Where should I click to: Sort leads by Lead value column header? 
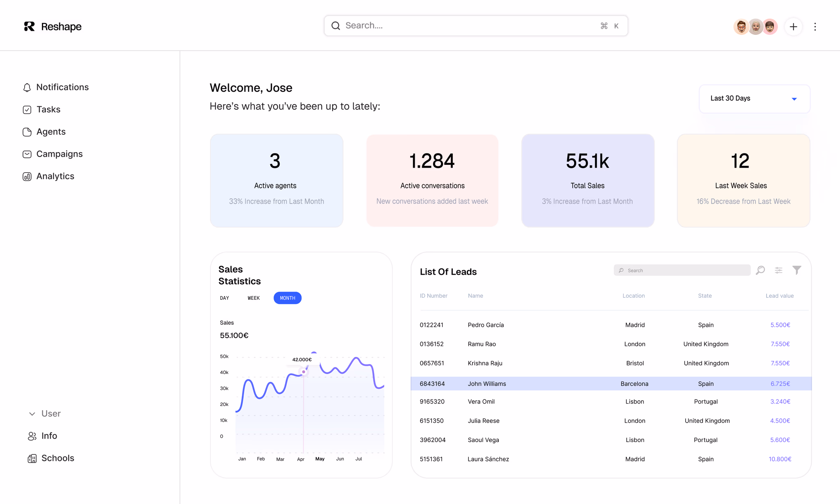[779, 296]
